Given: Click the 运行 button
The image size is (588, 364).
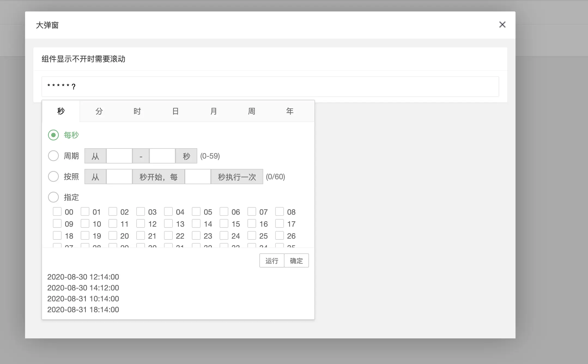Looking at the screenshot, I should (x=271, y=260).
